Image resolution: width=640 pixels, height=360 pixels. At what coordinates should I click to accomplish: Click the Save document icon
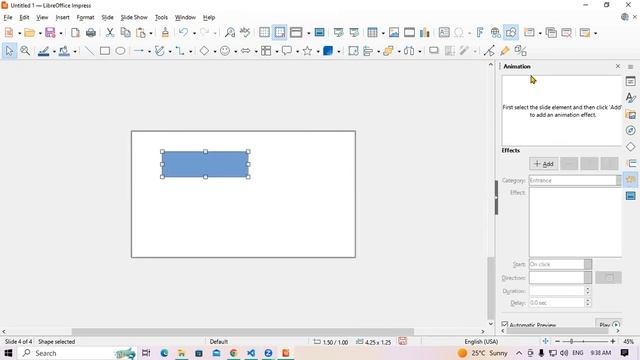[x=50, y=33]
